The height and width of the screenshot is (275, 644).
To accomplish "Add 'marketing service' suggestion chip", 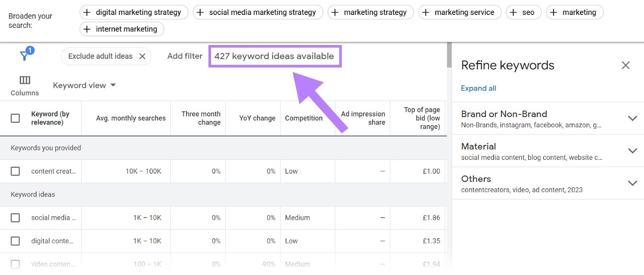I will (460, 12).
